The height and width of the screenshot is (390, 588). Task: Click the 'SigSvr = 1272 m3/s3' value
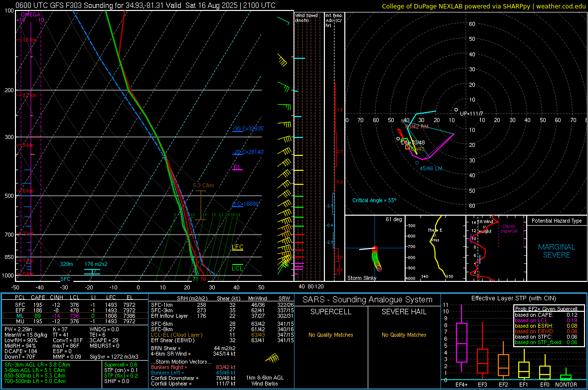click(x=114, y=357)
